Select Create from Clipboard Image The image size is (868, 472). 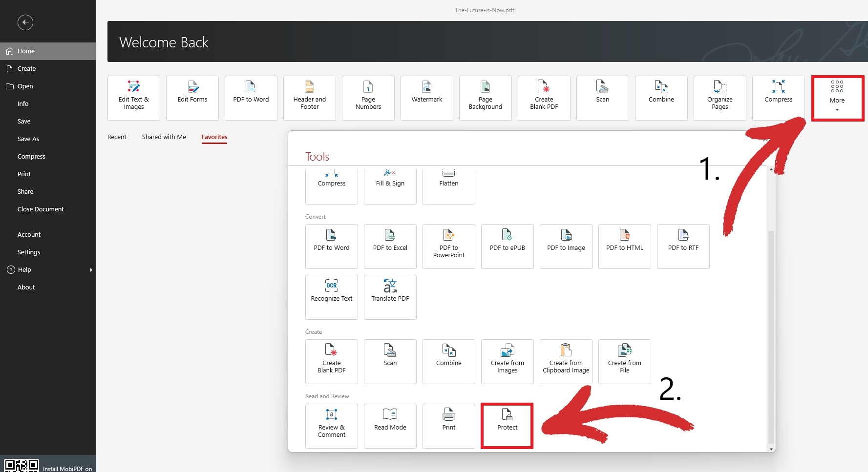566,362
